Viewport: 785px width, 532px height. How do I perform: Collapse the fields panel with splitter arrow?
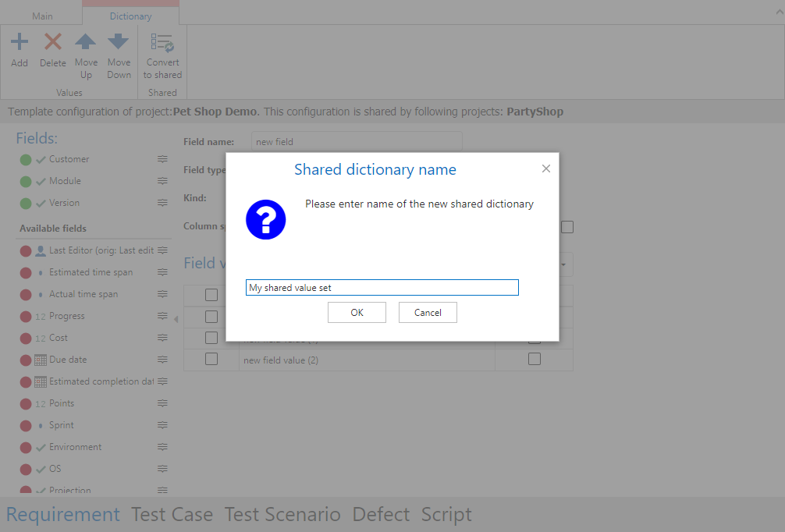tap(176, 319)
